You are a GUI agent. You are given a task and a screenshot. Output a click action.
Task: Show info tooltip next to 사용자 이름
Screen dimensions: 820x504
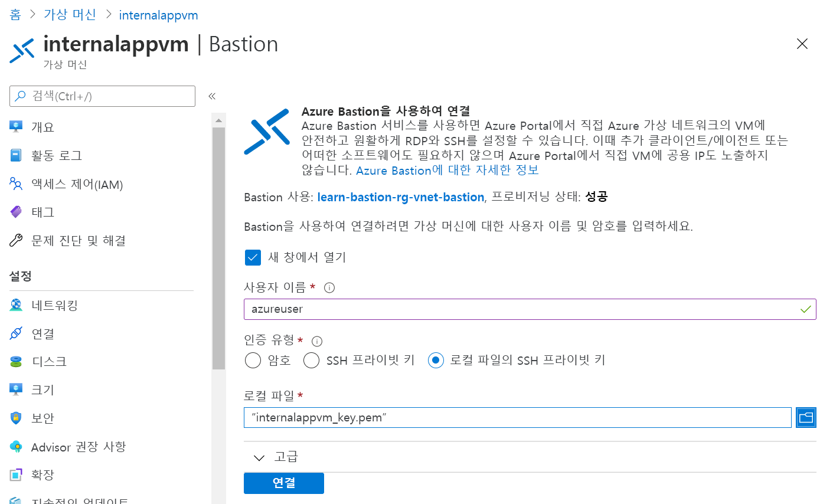[330, 288]
